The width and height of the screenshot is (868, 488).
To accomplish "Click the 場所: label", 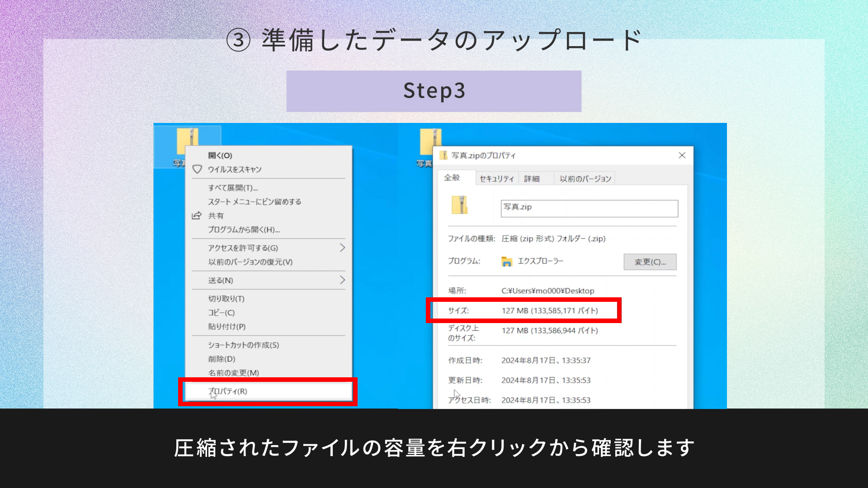I will point(457,291).
